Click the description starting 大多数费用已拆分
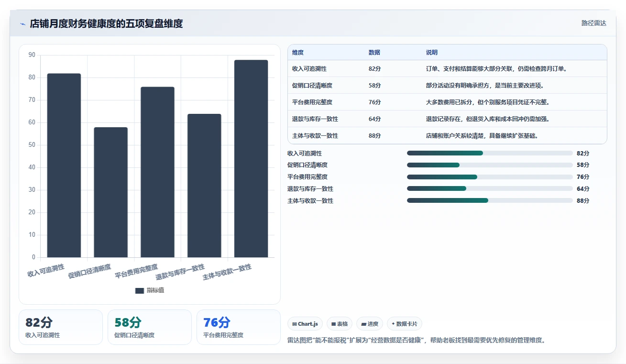626x364 pixels. point(488,102)
